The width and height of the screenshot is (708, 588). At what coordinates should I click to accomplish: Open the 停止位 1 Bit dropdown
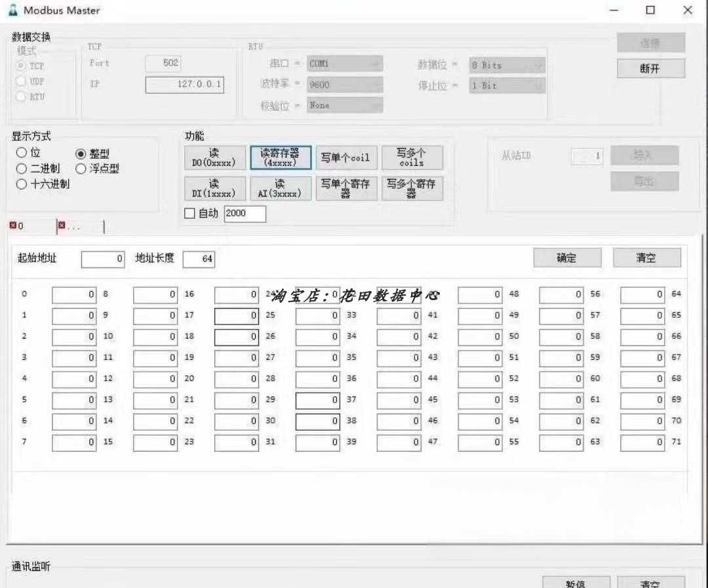(x=507, y=85)
